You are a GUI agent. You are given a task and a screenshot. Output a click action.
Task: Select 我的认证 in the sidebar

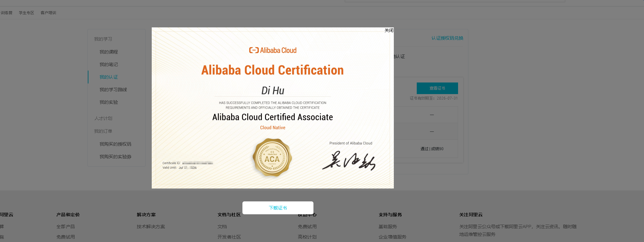pos(108,77)
